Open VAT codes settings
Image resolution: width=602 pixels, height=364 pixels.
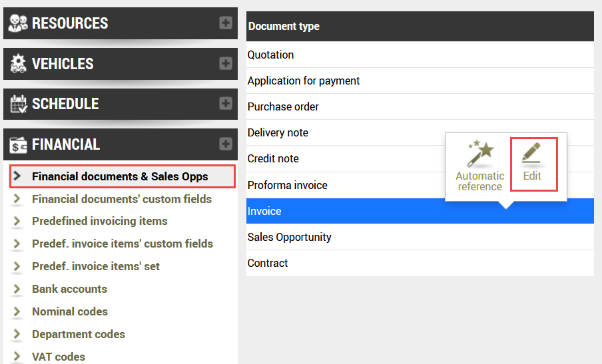(x=59, y=357)
